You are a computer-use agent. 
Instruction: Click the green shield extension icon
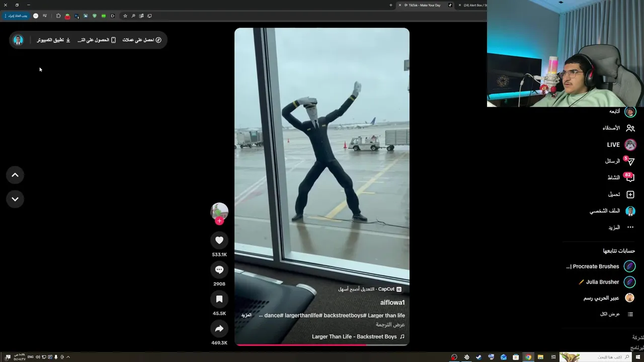pos(94,16)
